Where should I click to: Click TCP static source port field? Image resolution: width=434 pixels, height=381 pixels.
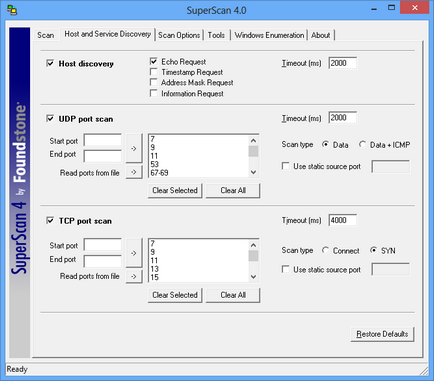click(391, 269)
